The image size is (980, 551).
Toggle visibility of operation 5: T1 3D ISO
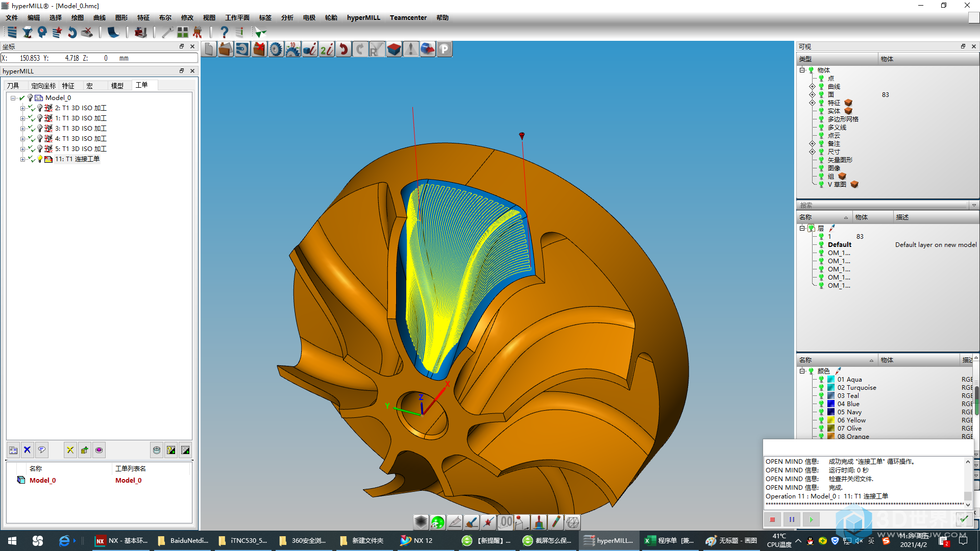[x=39, y=148]
